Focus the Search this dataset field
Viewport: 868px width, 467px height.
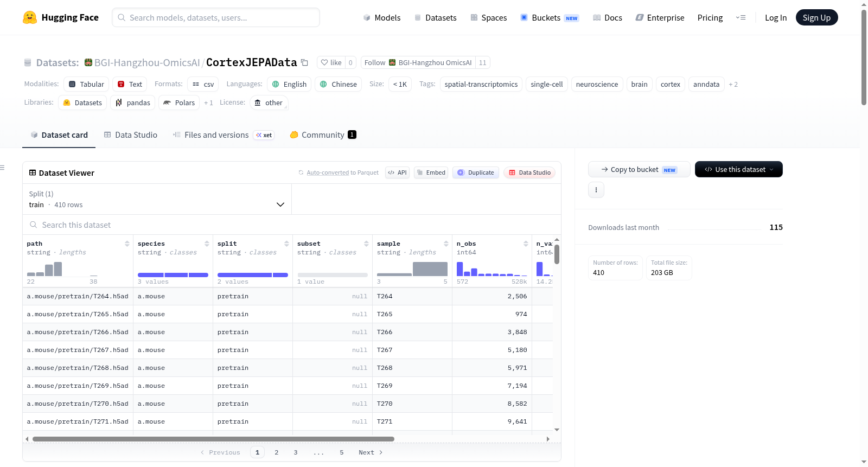point(292,225)
